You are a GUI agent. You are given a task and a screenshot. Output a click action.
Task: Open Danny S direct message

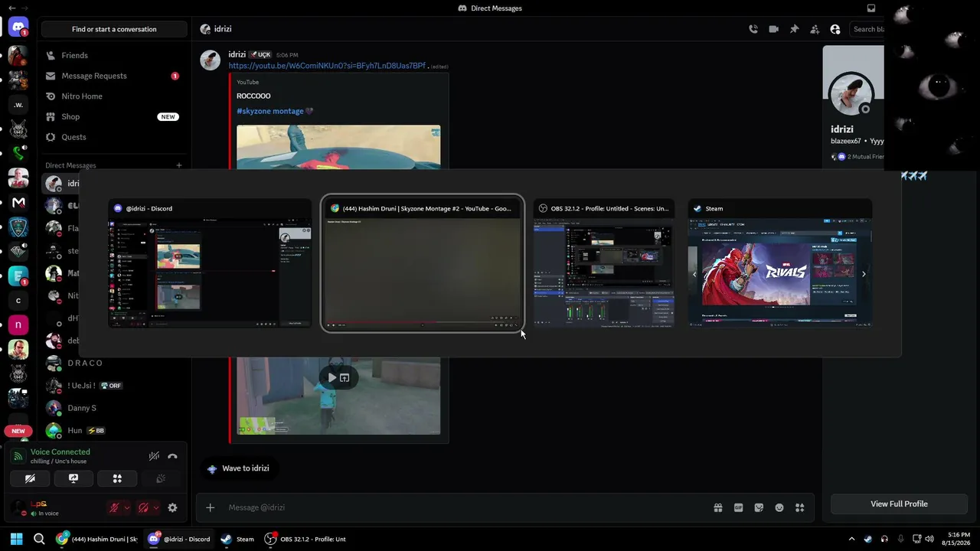tap(114, 408)
